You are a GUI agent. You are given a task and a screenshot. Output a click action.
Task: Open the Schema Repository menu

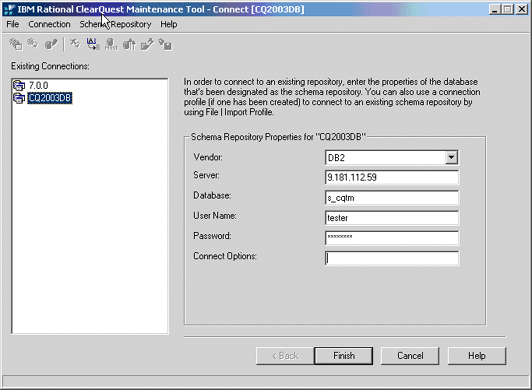(x=115, y=24)
